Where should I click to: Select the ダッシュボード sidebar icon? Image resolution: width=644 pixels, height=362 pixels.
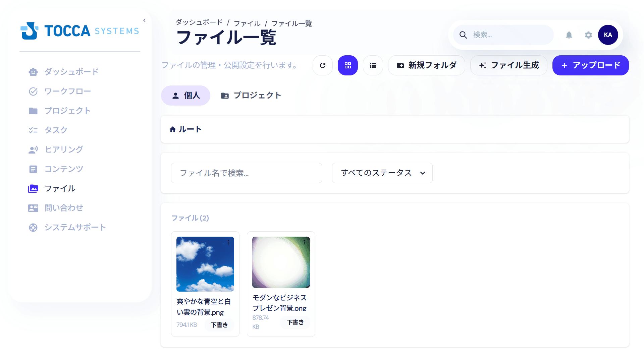click(x=33, y=72)
